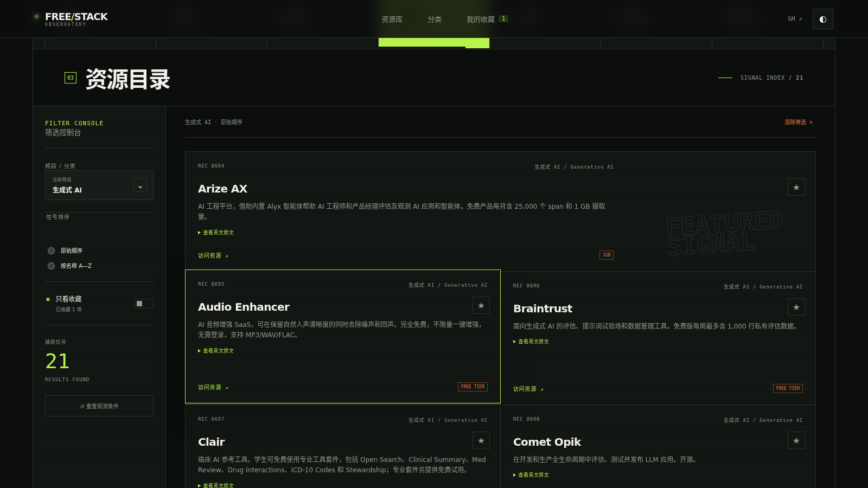Star the Braintrust resource
Viewport: 868px width, 488px height.
tap(796, 307)
